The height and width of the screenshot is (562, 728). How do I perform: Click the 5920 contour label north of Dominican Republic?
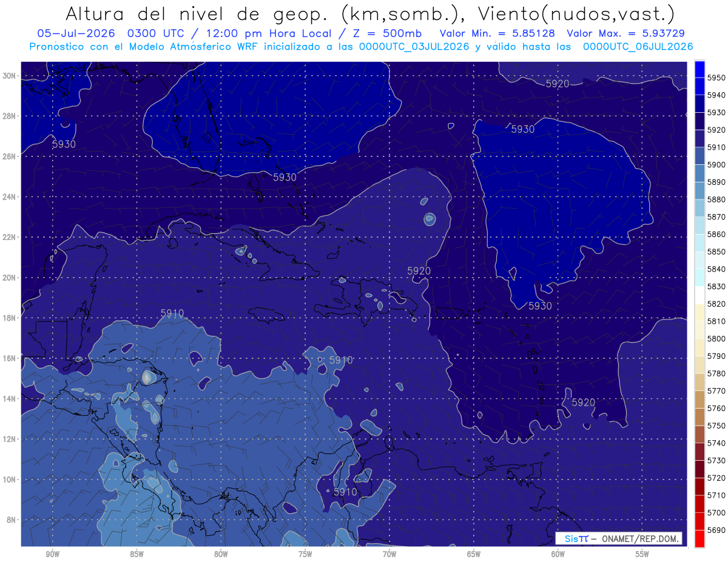tap(419, 271)
